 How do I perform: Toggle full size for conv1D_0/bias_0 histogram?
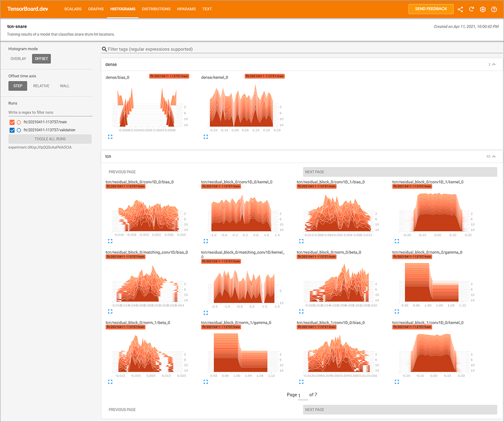[110, 241]
